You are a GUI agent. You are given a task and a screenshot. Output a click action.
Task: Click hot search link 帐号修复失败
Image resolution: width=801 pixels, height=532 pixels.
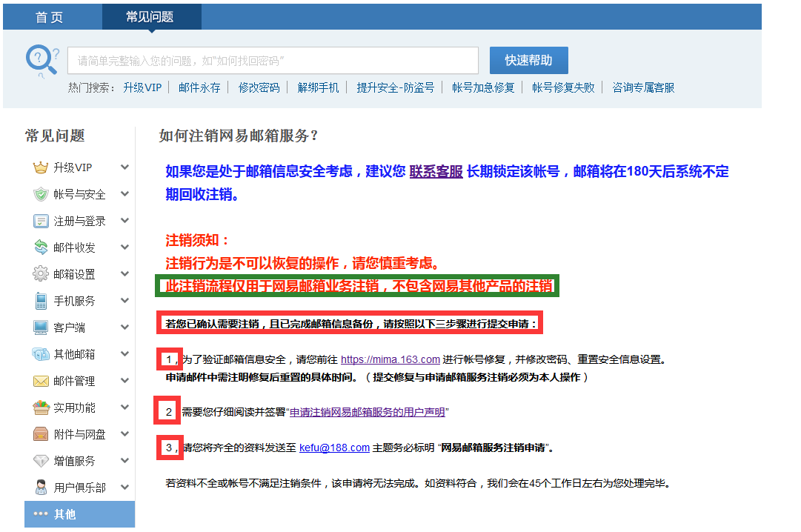(x=563, y=88)
